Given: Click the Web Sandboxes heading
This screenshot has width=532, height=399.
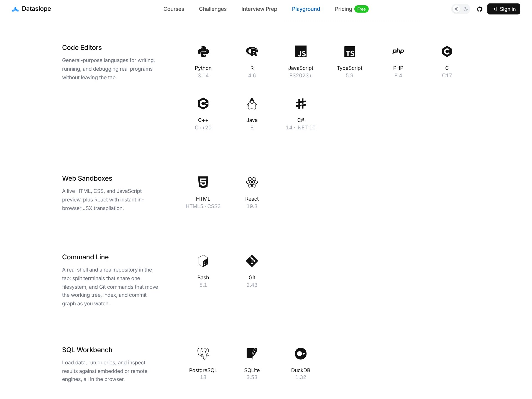Looking at the screenshot, I should coord(87,178).
